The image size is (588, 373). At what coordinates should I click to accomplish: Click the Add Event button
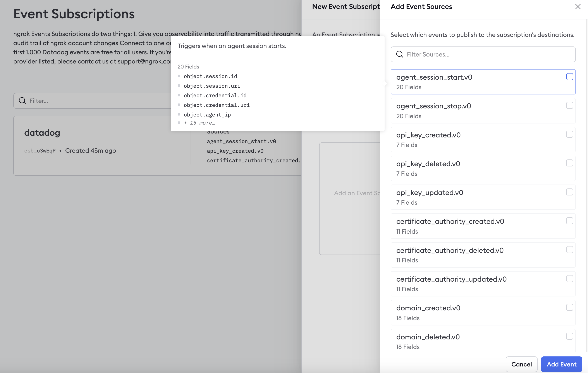pos(561,364)
